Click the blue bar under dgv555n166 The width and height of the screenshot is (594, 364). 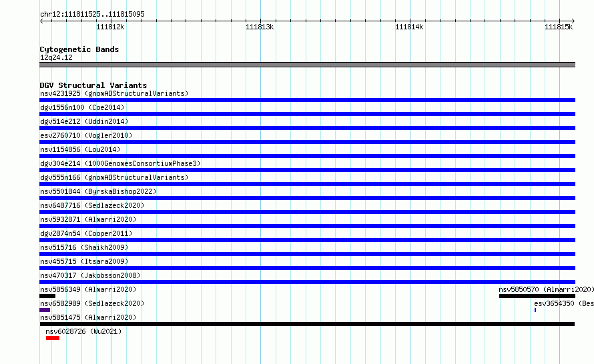coord(307,184)
